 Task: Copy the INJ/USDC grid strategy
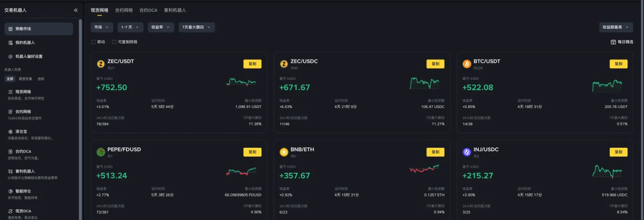pyautogui.click(x=618, y=152)
